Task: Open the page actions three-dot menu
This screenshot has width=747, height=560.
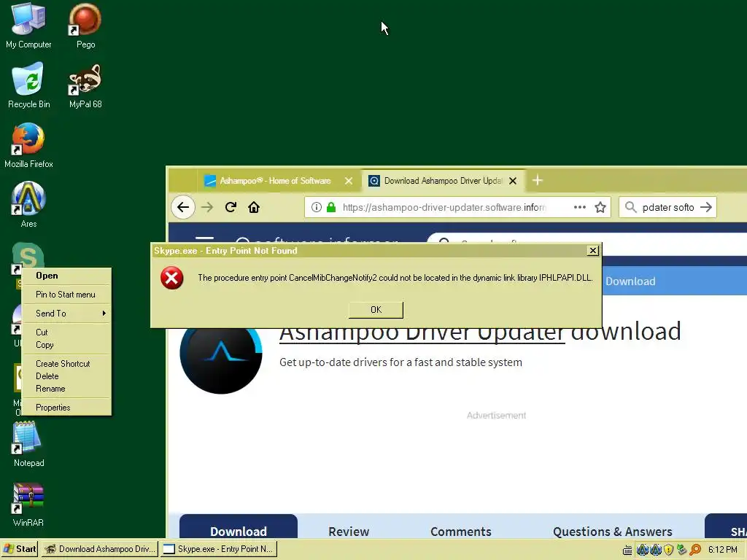Action: (x=580, y=207)
